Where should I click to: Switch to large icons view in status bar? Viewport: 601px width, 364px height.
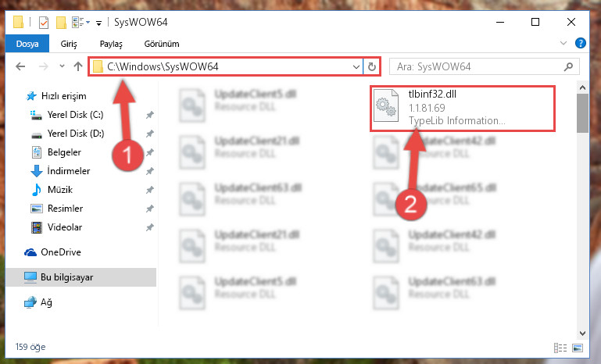[578, 348]
